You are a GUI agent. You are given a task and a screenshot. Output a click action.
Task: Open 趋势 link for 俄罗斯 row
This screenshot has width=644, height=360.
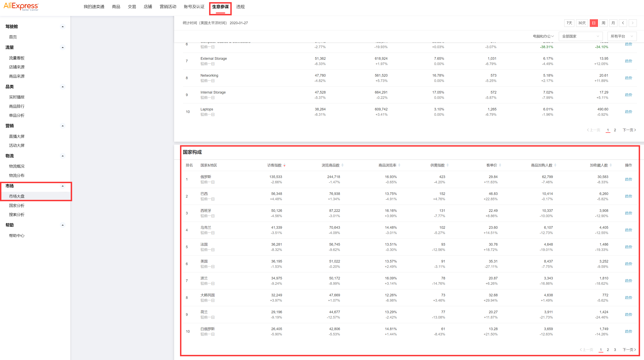coord(628,179)
